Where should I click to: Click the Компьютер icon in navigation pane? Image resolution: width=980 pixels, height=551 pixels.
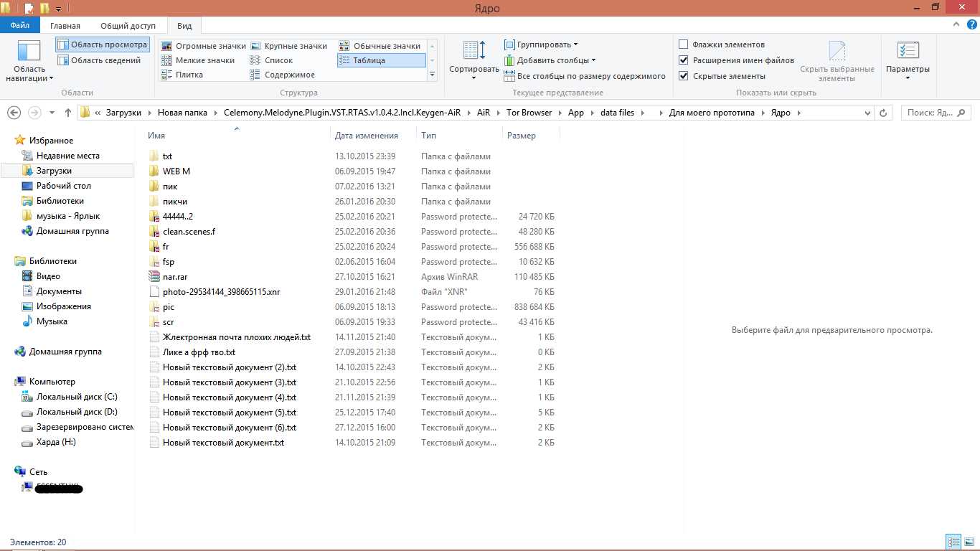20,382
